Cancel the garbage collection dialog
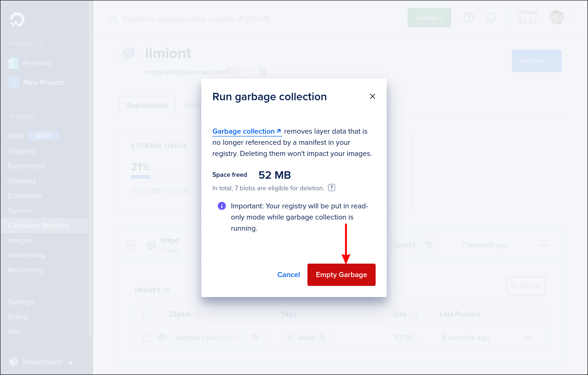 point(288,275)
